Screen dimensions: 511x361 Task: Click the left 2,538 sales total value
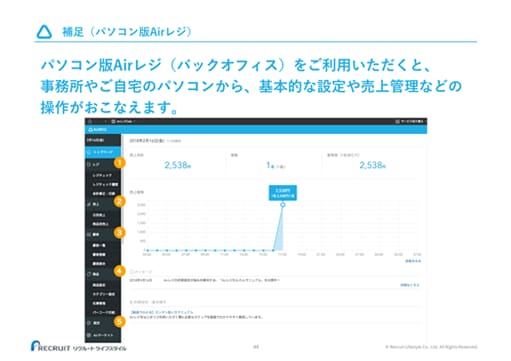click(177, 165)
